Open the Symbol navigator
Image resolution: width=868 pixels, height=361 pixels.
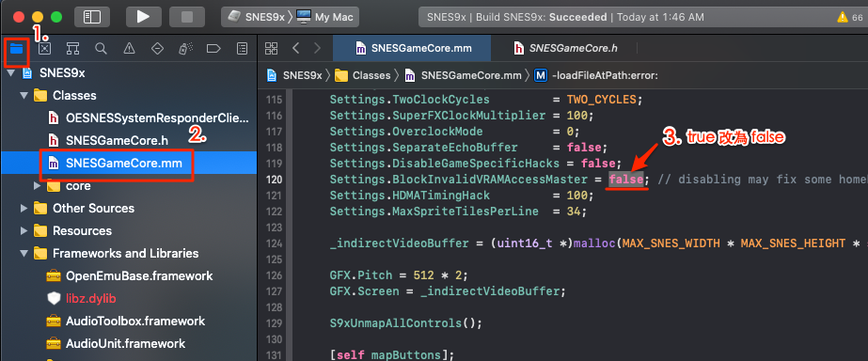pos(72,49)
